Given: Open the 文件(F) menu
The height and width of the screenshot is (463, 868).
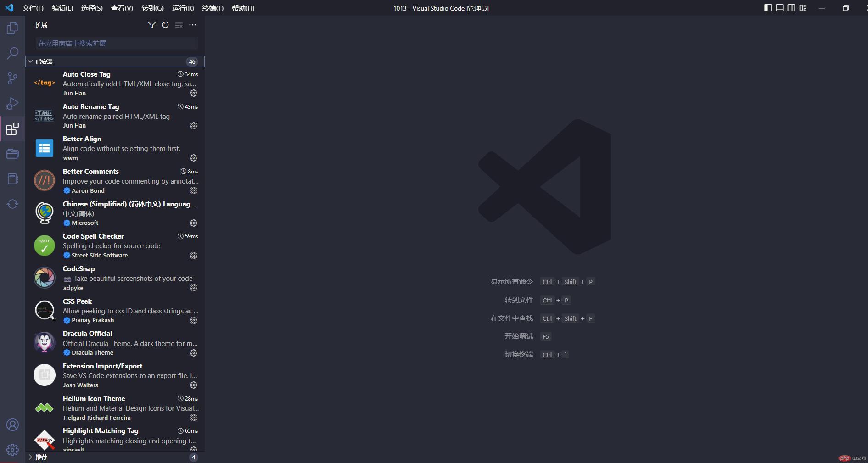Looking at the screenshot, I should tap(33, 8).
